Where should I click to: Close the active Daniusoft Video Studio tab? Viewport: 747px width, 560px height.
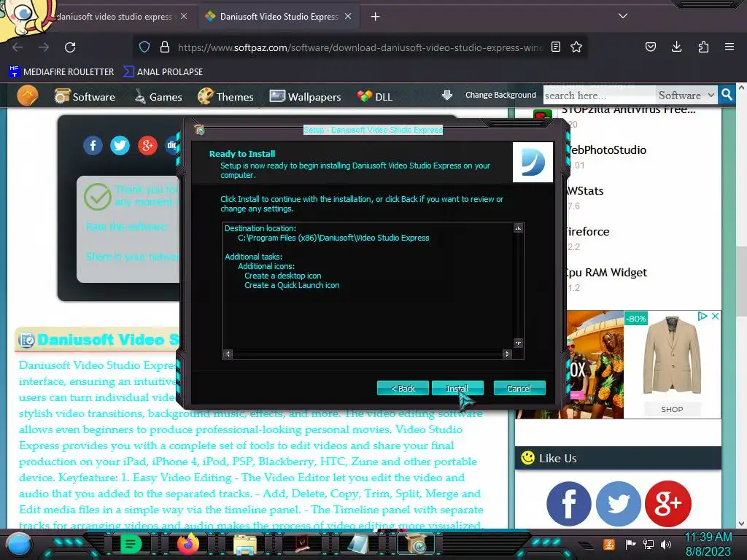348,17
